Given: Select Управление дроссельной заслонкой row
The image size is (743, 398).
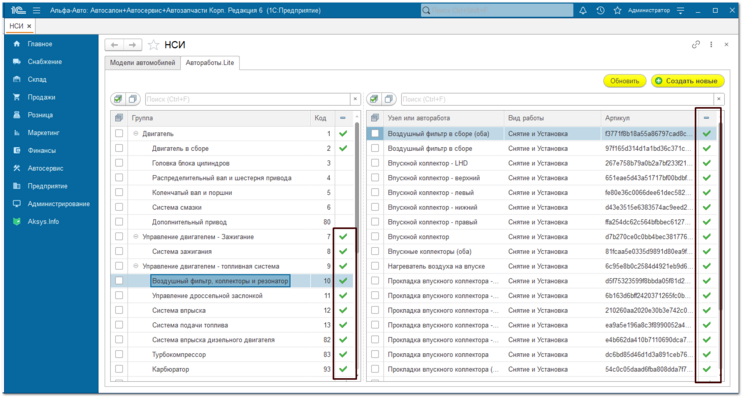Looking at the screenshot, I should click(232, 295).
